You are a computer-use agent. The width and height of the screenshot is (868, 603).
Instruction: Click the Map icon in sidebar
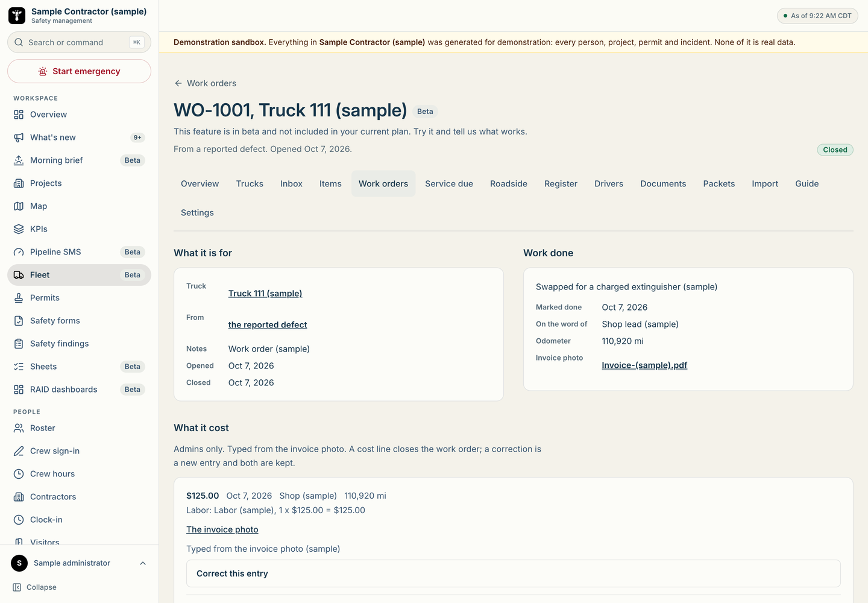click(x=19, y=206)
